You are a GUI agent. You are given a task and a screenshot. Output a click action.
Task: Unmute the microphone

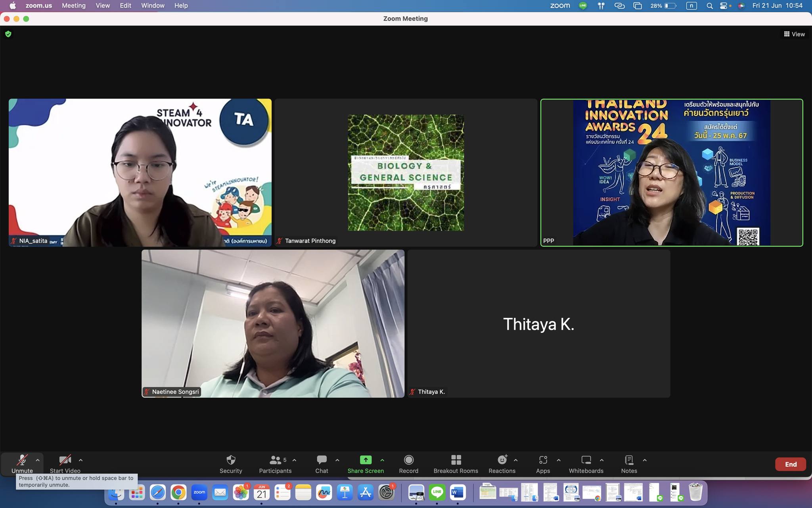[x=22, y=460]
